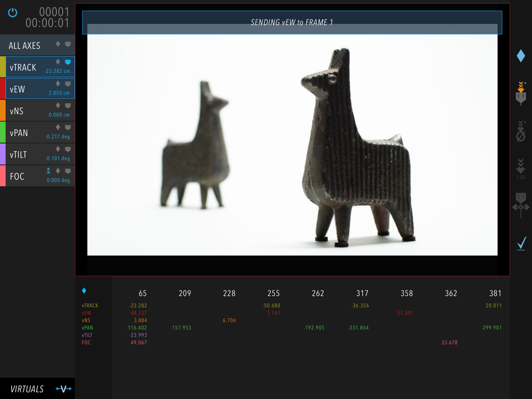Click the vTILT shield icon
The height and width of the screenshot is (399, 532).
point(68,149)
